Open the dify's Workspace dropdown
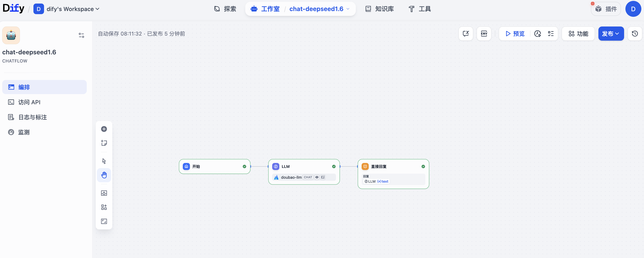This screenshot has height=258, width=644. tap(73, 9)
